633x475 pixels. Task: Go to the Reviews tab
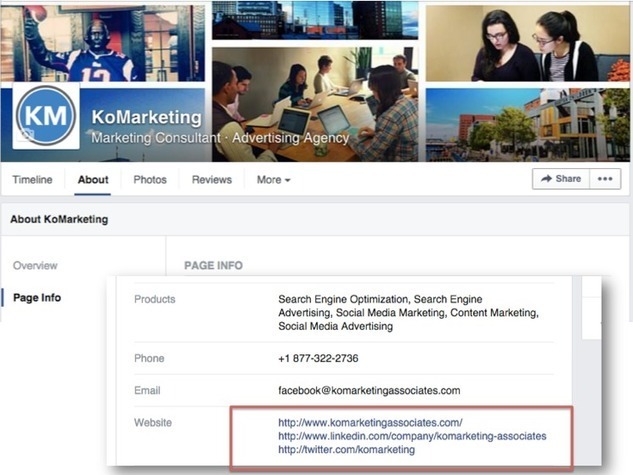click(x=211, y=180)
